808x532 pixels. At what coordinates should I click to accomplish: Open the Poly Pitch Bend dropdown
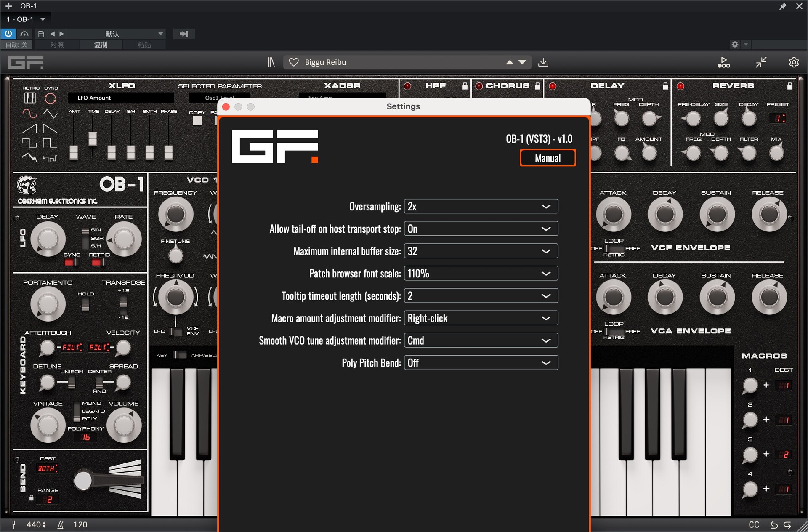pyautogui.click(x=481, y=362)
